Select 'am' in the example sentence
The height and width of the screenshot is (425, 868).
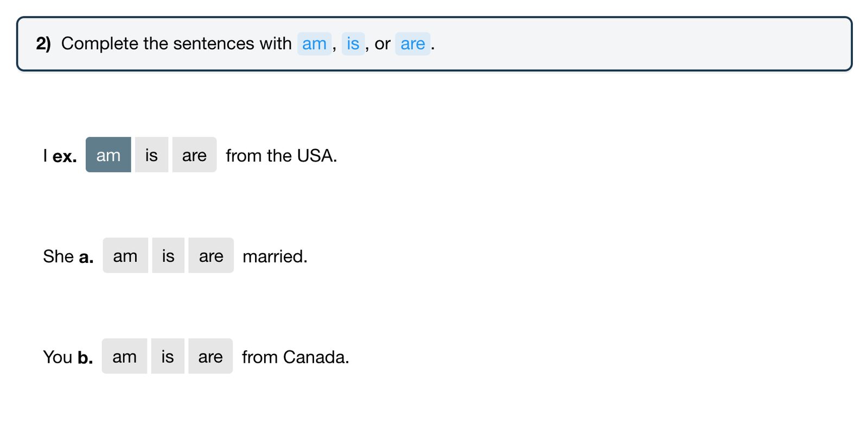click(x=108, y=155)
